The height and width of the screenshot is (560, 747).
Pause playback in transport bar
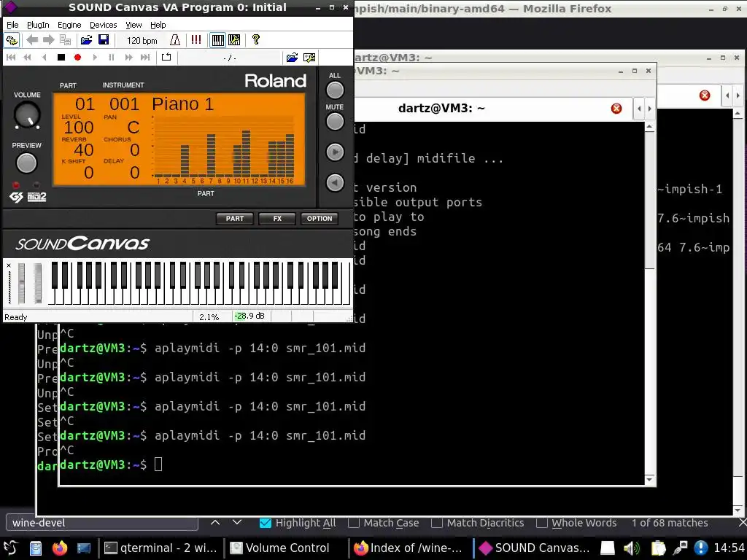pos(112,58)
